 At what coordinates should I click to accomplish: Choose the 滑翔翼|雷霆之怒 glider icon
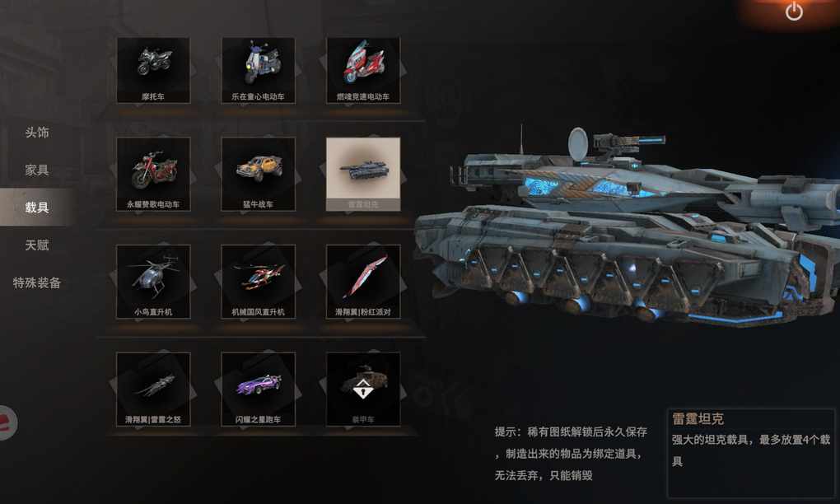point(153,390)
